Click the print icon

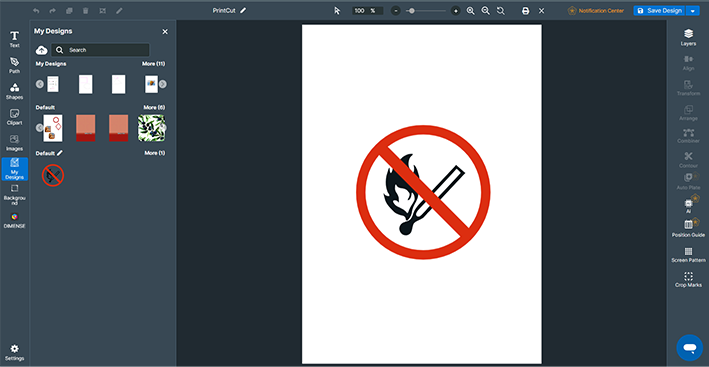[x=525, y=11]
